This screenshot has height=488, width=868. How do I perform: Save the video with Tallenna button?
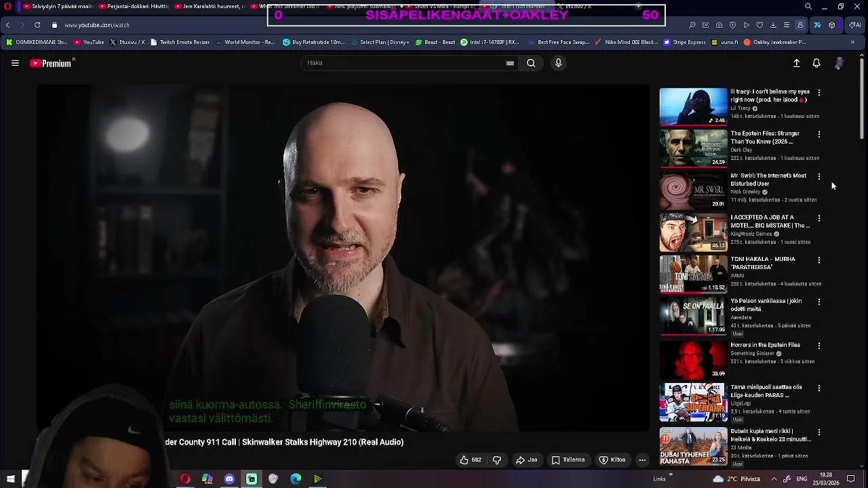pos(568,460)
